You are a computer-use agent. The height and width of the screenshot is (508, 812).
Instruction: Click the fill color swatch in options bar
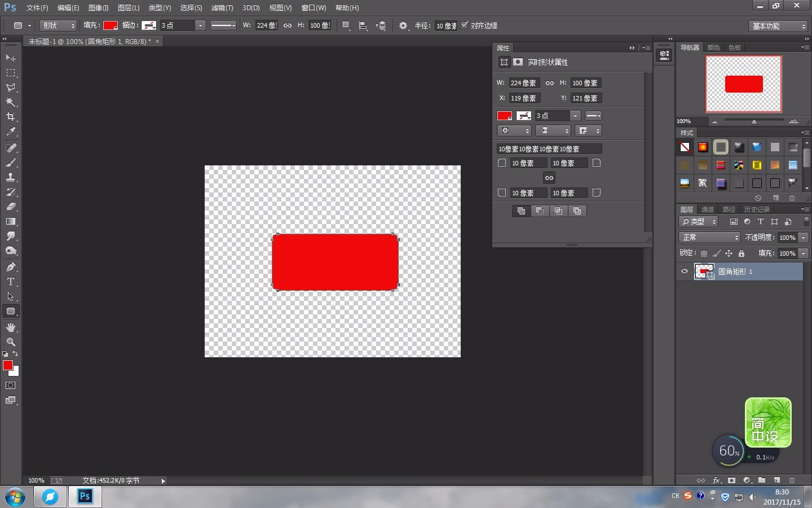111,25
